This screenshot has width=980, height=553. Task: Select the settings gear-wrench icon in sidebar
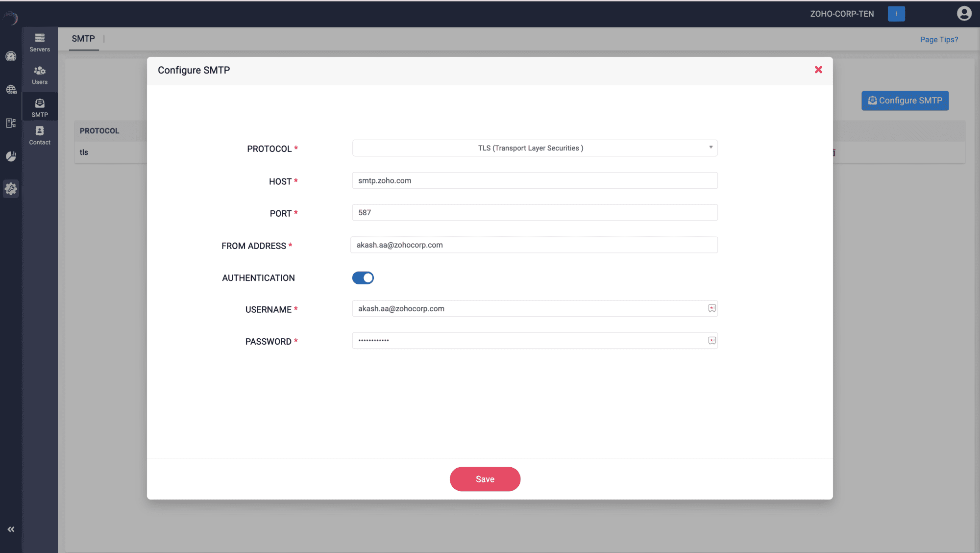11,189
